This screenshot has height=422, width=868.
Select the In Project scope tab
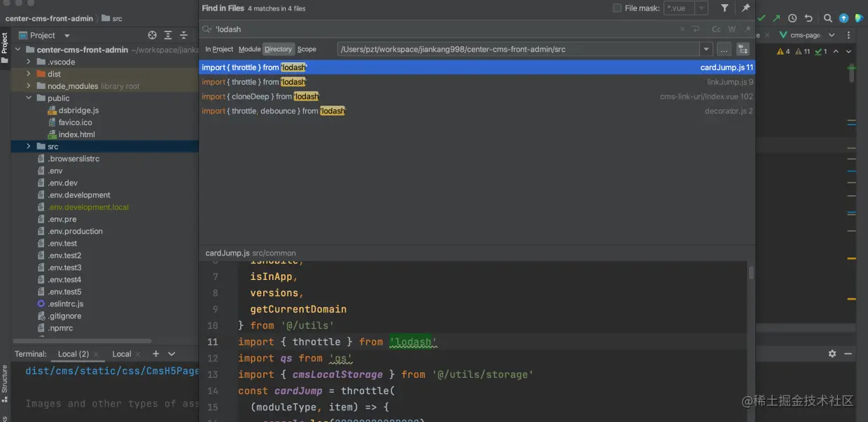(x=219, y=50)
